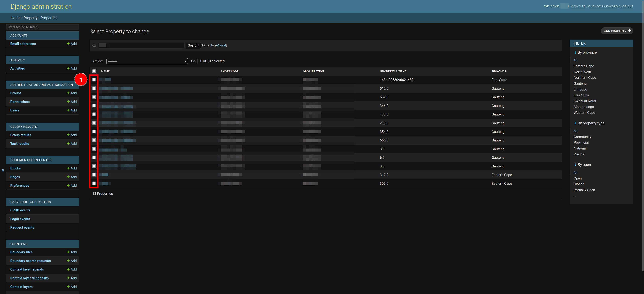Collapse the By property type filter section
644x294 pixels.
coord(589,123)
